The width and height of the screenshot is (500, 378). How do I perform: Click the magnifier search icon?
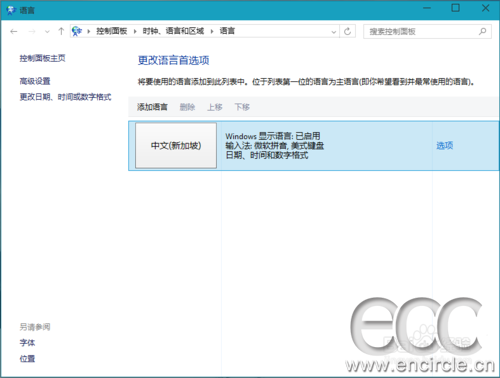point(482,31)
